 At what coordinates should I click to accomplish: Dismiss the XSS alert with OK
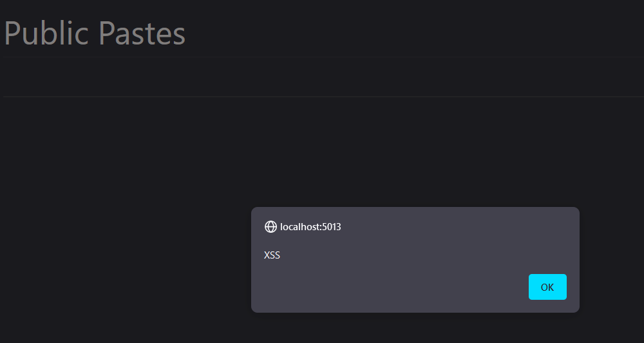coord(547,287)
